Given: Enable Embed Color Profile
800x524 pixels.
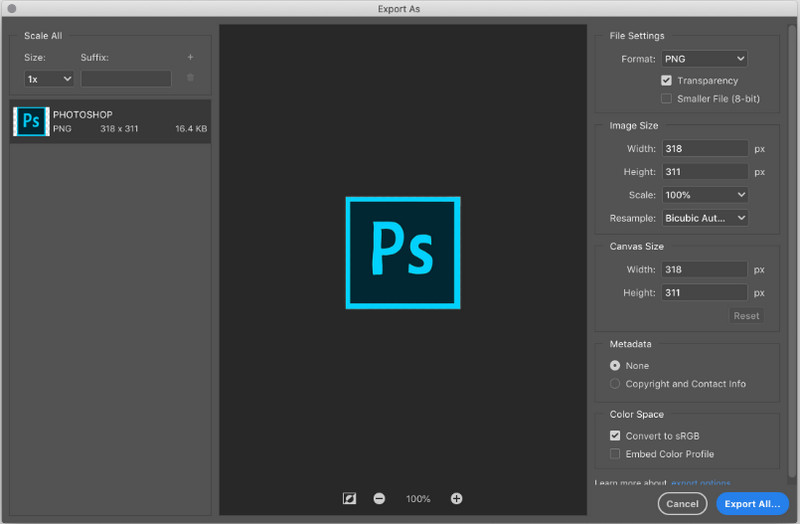Looking at the screenshot, I should [x=615, y=454].
